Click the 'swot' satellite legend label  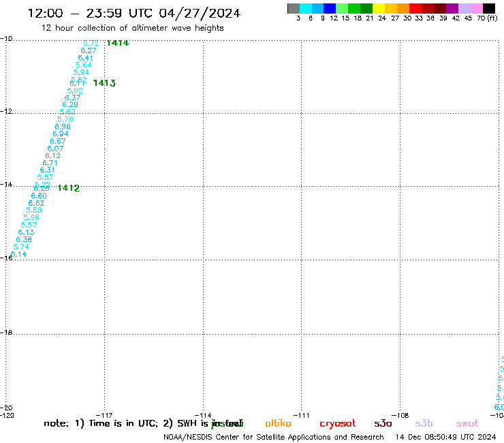467,423
